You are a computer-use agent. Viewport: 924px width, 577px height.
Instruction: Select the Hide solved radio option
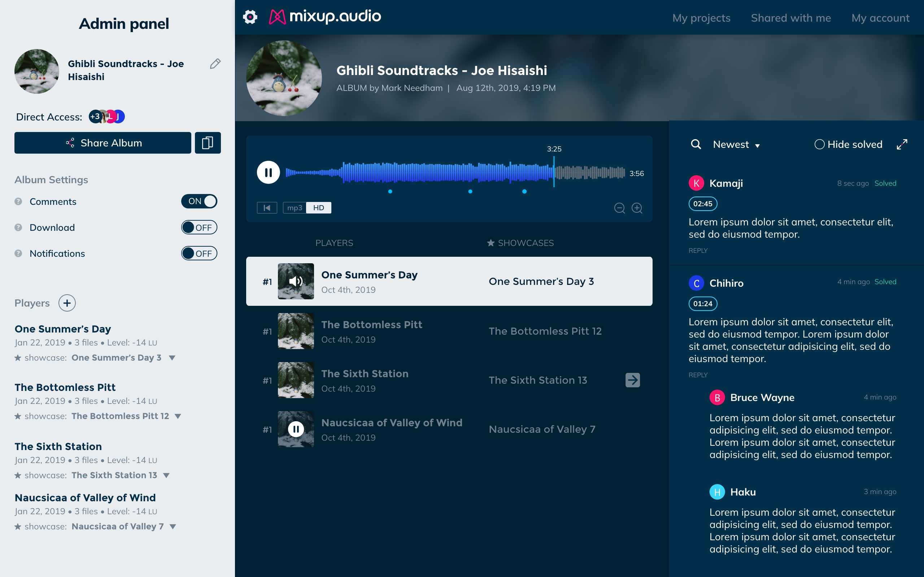click(x=849, y=144)
